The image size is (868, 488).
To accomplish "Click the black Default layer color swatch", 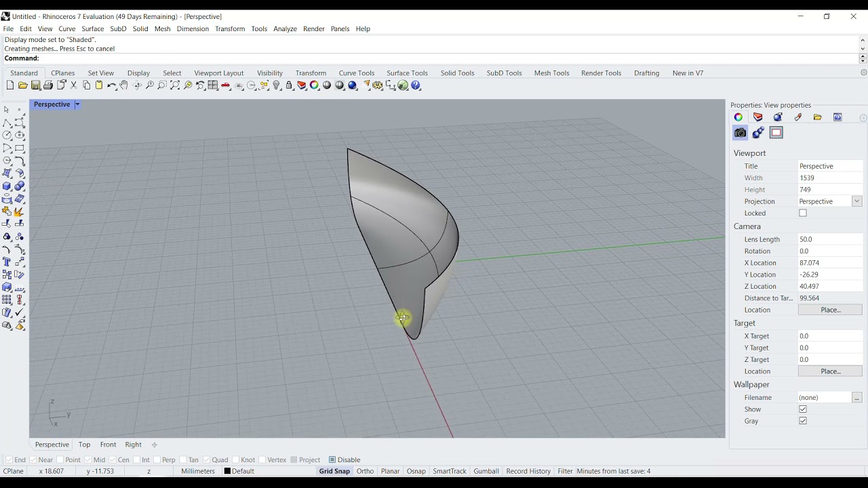I will [227, 471].
